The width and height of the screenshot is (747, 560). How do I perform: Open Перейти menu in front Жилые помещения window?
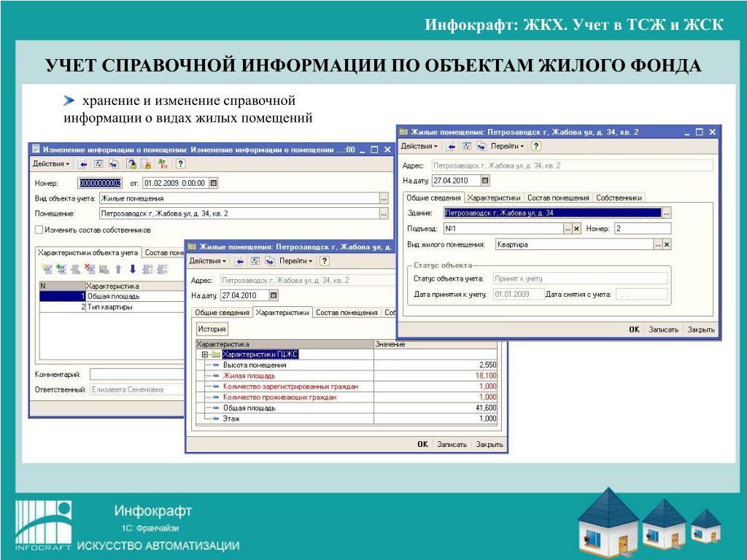[x=507, y=146]
